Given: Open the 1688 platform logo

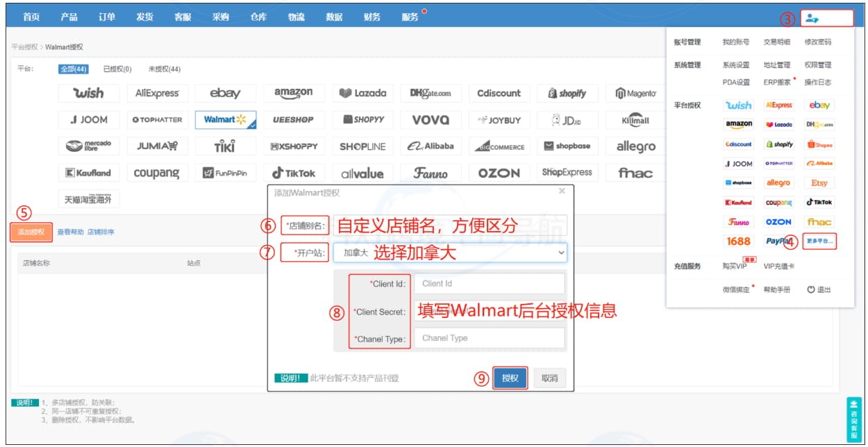Looking at the screenshot, I should point(738,242).
